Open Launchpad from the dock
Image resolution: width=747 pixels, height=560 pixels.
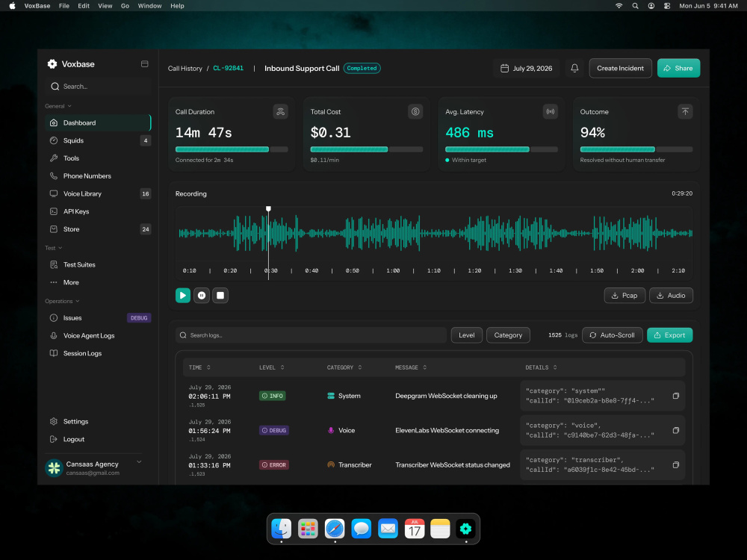click(x=308, y=529)
